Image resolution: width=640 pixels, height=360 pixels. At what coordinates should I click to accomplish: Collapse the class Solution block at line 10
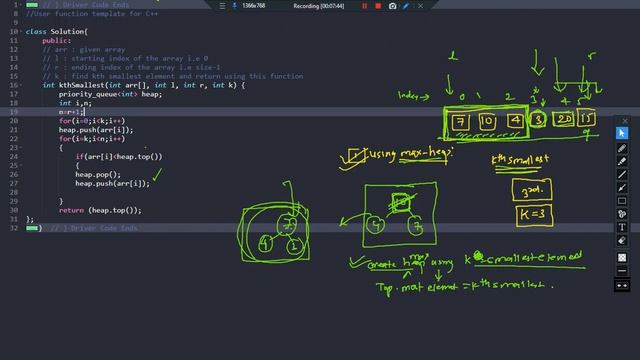[x=21, y=31]
